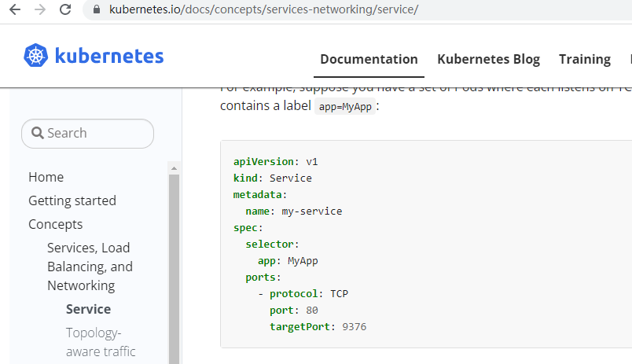Go to Home in the sidebar
Viewport: 632px width, 364px height.
coord(46,177)
